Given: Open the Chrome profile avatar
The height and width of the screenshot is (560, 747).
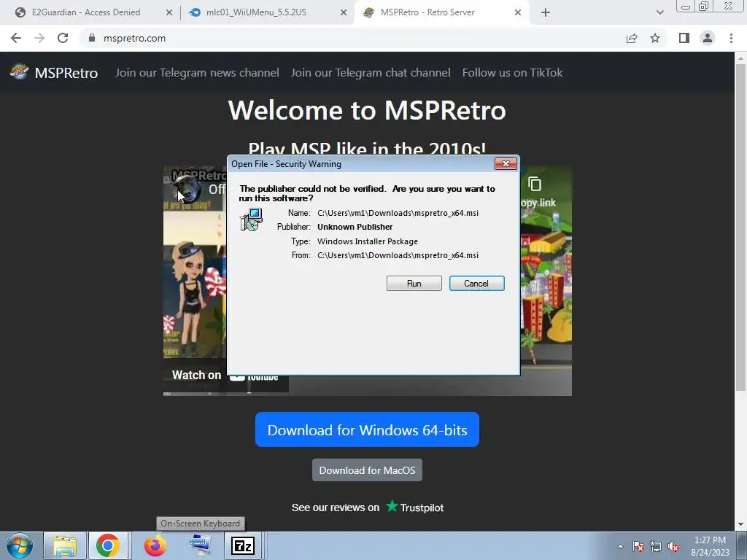Looking at the screenshot, I should 708,38.
